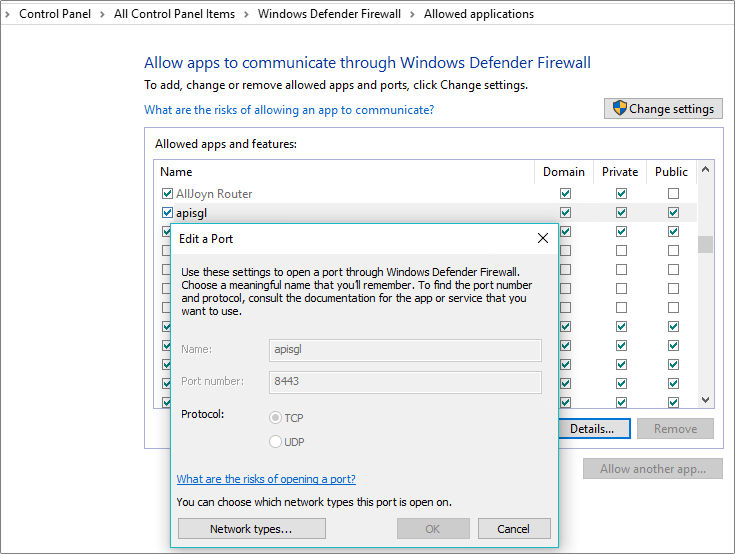Toggle AllJoyn Router Domain checkbox

[565, 194]
